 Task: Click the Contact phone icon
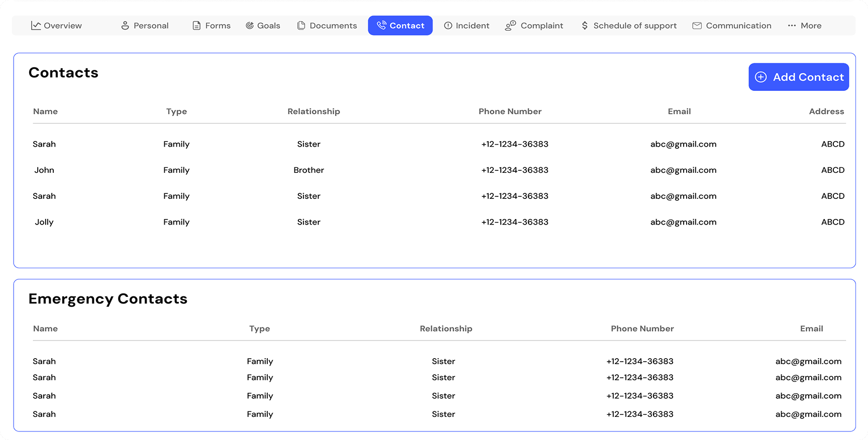(x=382, y=25)
